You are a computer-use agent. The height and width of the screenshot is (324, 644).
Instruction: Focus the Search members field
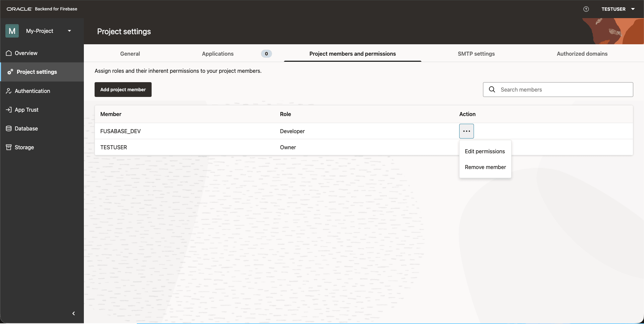click(x=558, y=90)
